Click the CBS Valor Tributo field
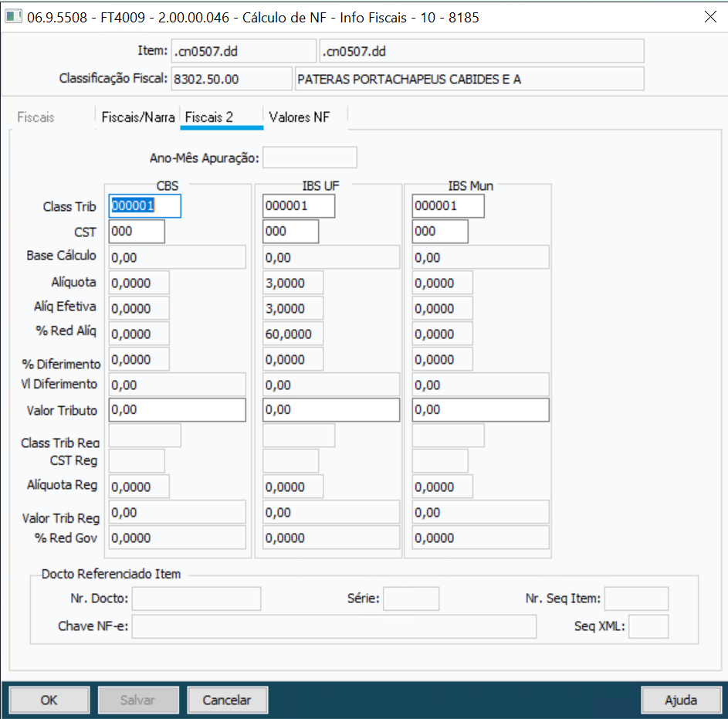Viewport: 728px width, 719px height. pos(178,409)
